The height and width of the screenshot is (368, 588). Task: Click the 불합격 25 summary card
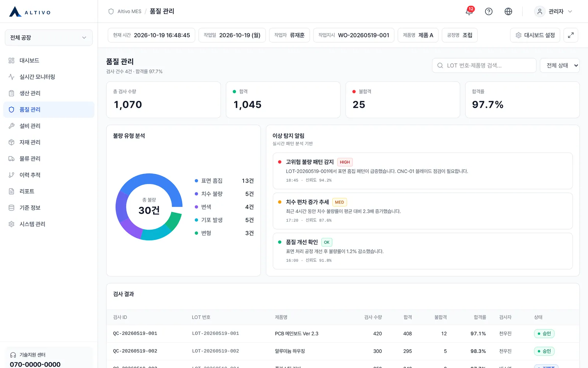click(x=403, y=100)
